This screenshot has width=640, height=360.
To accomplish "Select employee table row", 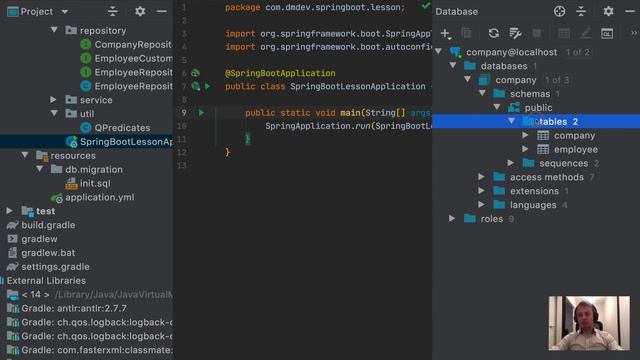I will pyautogui.click(x=536, y=149).
